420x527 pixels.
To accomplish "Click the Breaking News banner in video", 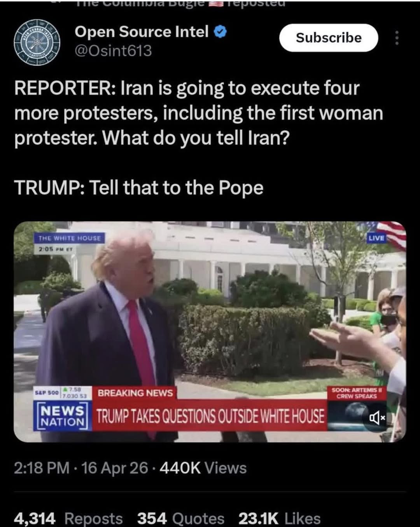I will (135, 392).
